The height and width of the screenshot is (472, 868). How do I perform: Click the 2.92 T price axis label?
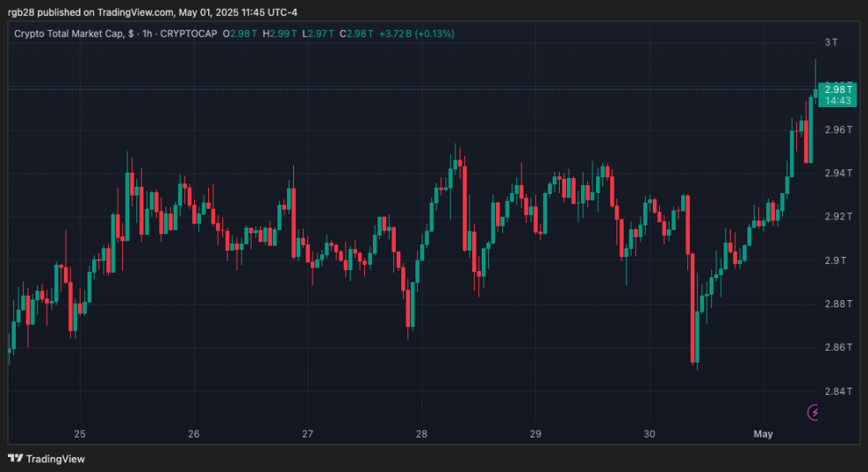pos(838,216)
